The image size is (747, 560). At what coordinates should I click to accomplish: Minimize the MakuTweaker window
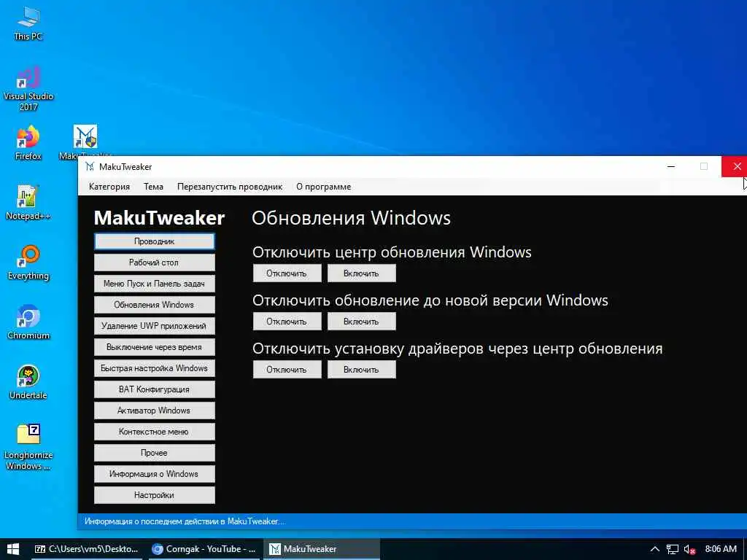coord(671,167)
